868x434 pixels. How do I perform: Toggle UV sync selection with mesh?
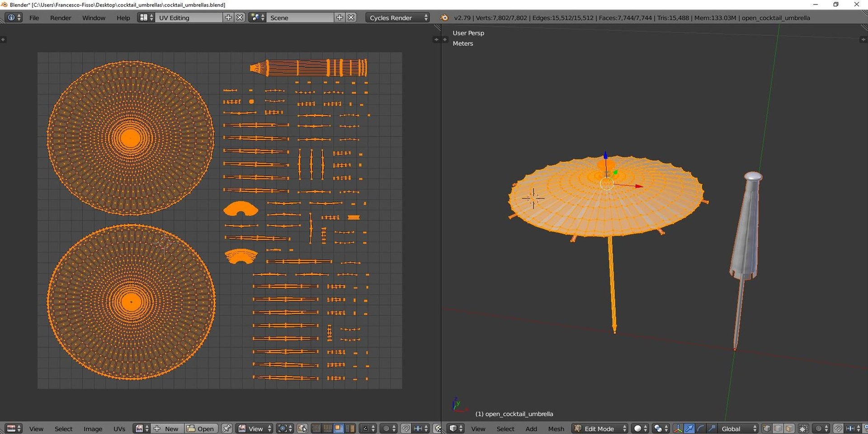pyautogui.click(x=302, y=428)
